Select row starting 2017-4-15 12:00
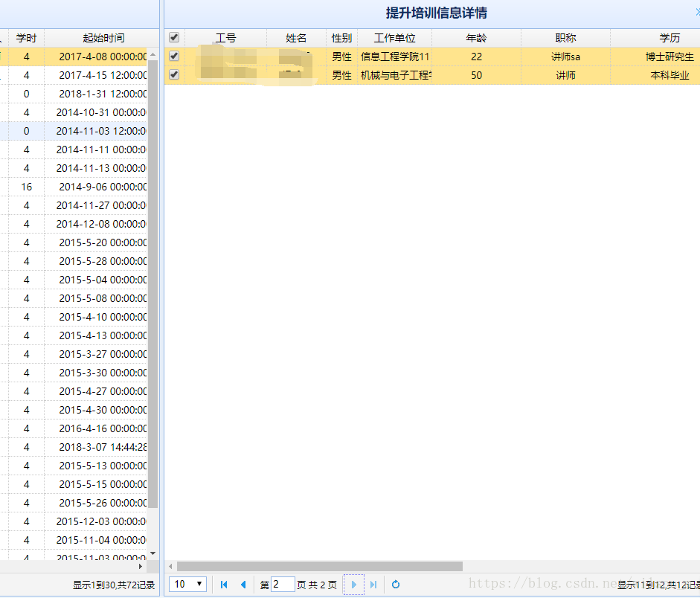This screenshot has width=700, height=598. (73, 75)
